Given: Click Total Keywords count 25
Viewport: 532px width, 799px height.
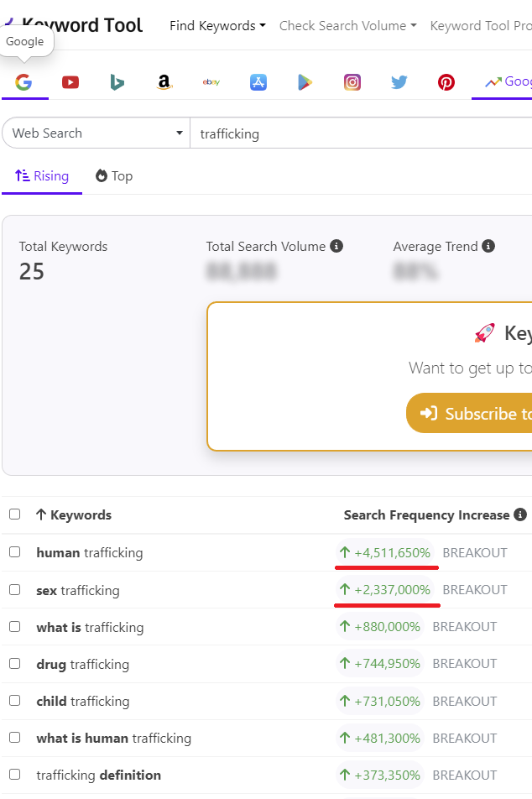Looking at the screenshot, I should [32, 271].
